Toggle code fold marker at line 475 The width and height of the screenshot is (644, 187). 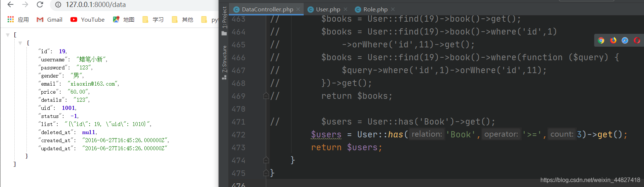(266, 173)
